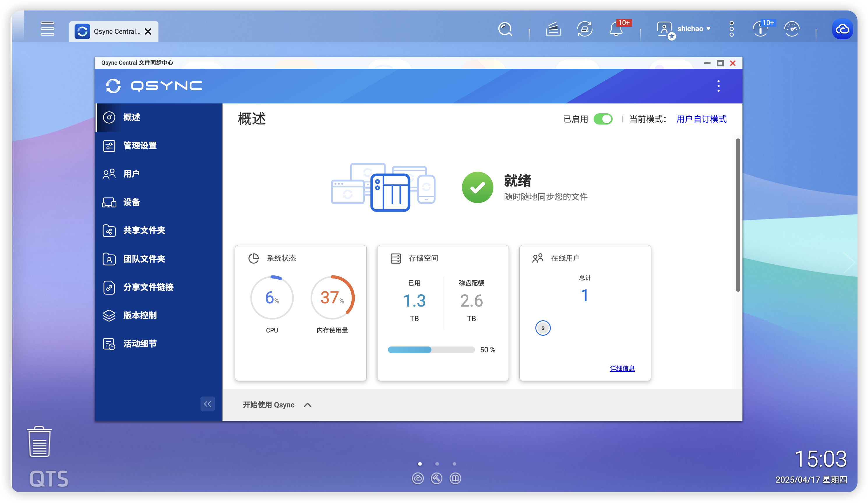Open the notifications bell icon

click(617, 29)
